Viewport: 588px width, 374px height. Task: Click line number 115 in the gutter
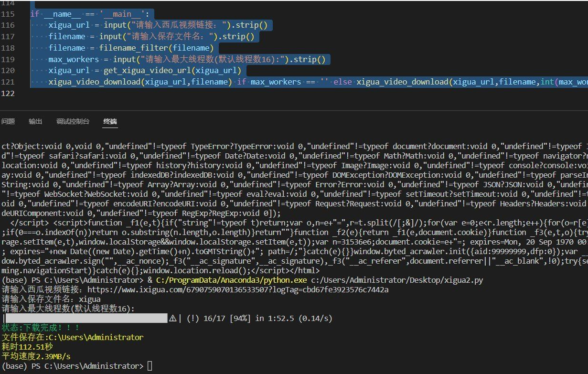[8, 14]
